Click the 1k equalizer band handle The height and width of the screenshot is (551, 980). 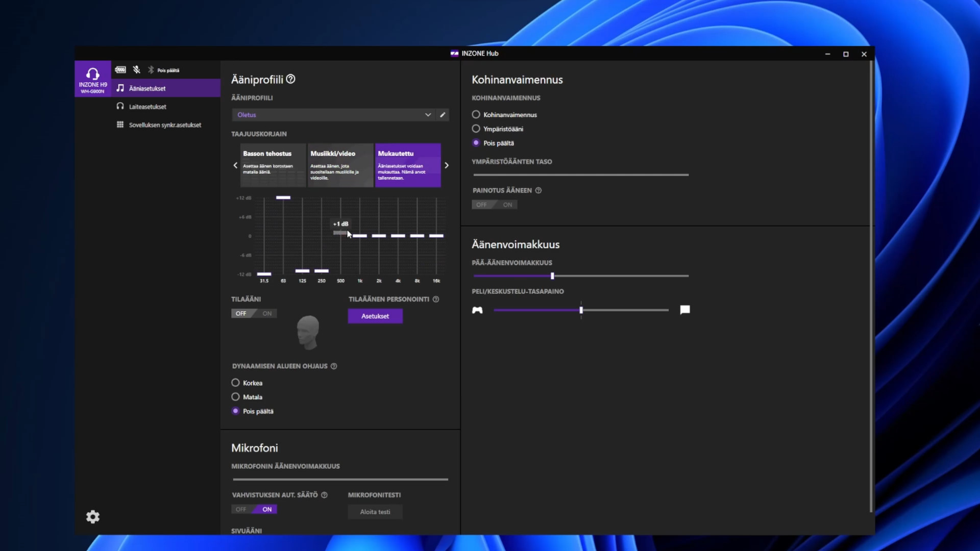point(360,236)
